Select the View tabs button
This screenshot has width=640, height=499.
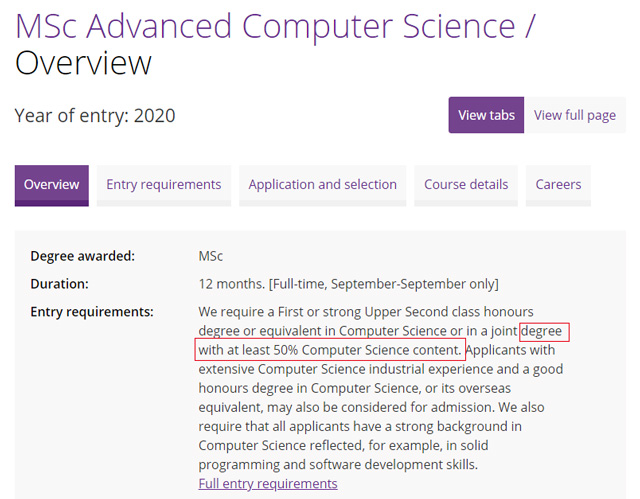pos(486,115)
